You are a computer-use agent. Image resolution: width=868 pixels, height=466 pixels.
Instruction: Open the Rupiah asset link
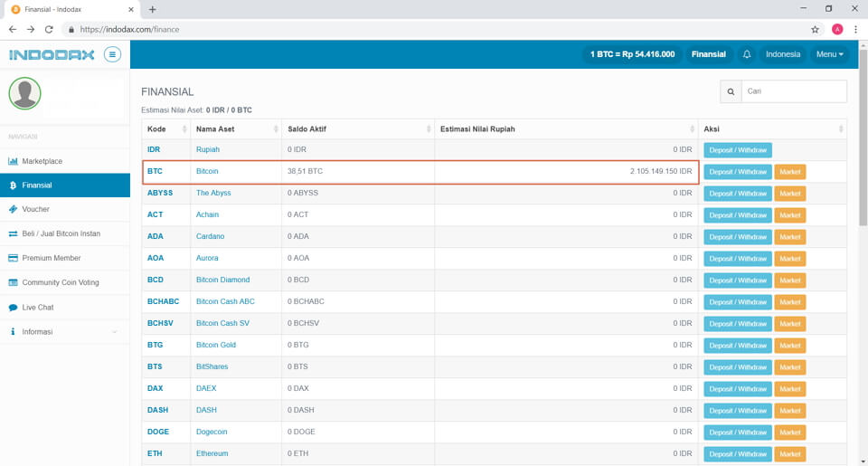(x=208, y=149)
